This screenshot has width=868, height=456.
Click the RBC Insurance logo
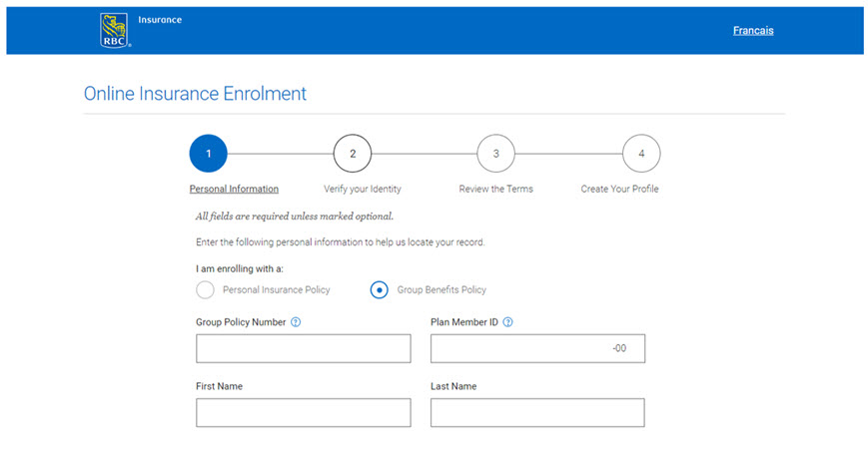[x=115, y=30]
